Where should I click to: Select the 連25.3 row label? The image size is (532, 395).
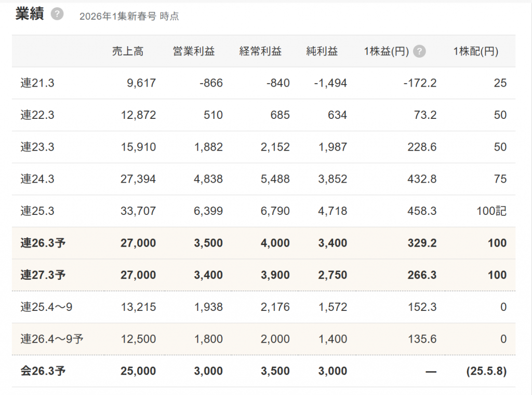(x=37, y=211)
